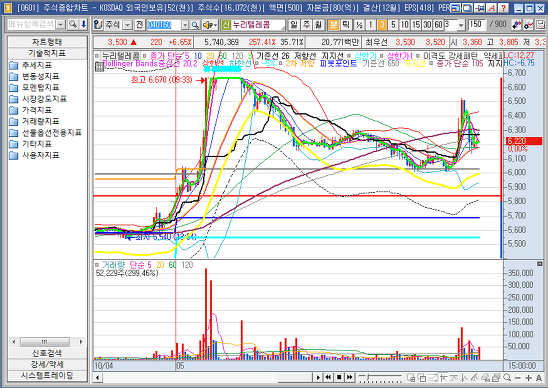Switch to the 차트형태 tab
The image size is (548, 388).
47,42
